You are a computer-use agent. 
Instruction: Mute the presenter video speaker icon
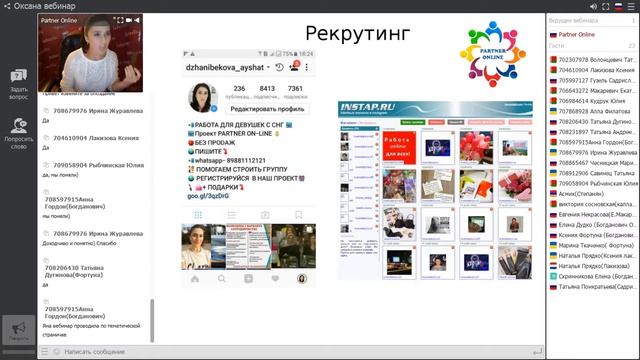137,20
